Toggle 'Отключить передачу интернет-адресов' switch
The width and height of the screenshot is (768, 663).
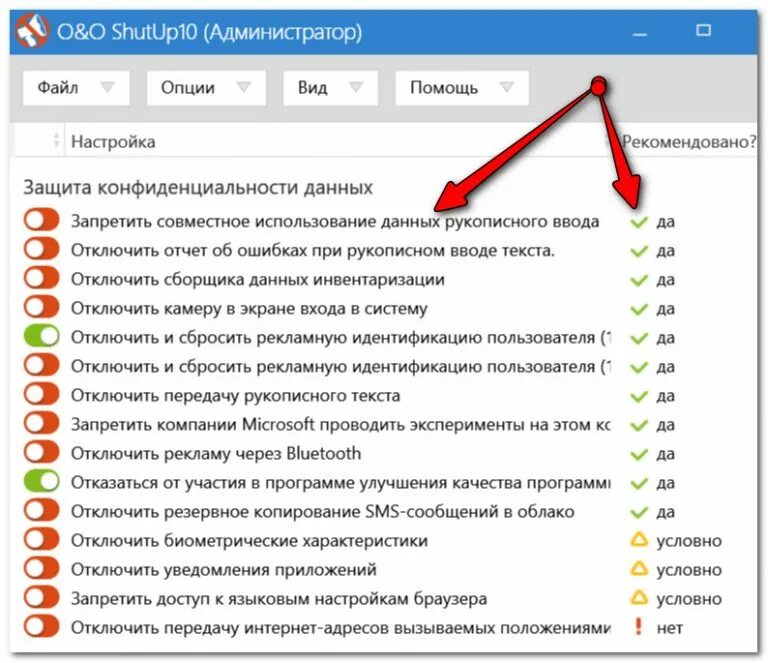pyautogui.click(x=42, y=626)
